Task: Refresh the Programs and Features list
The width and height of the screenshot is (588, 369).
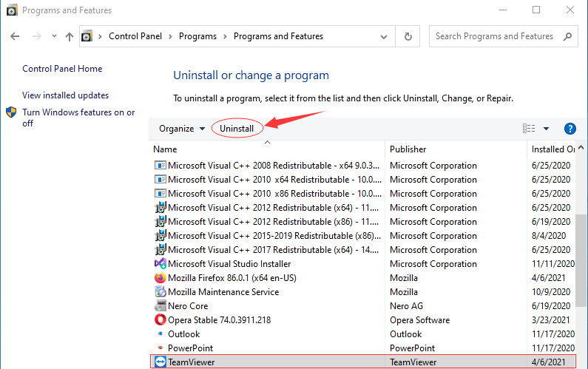Action: click(408, 36)
